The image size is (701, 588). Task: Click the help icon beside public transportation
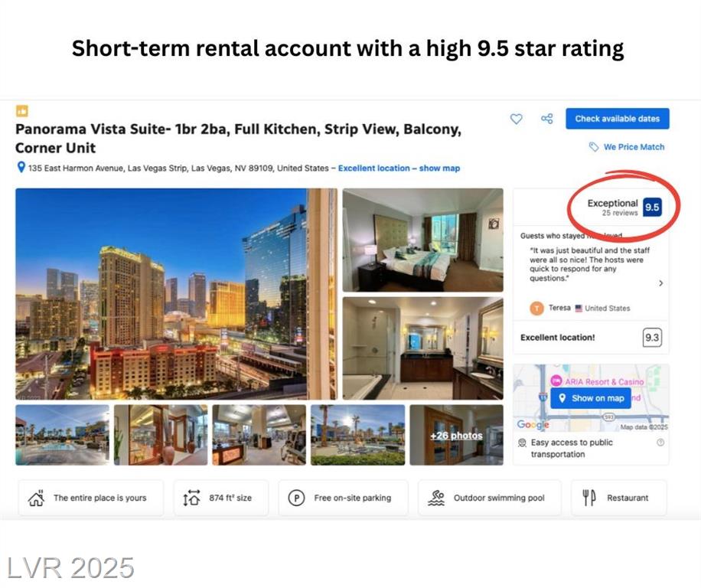point(660,443)
